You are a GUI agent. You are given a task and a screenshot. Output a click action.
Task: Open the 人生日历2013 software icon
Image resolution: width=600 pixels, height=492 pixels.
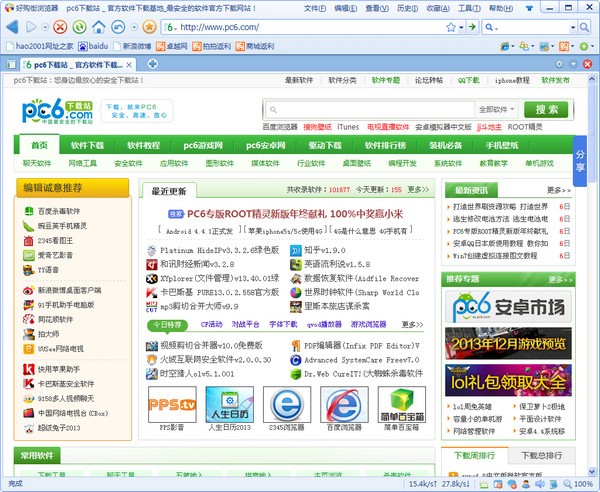(230, 404)
